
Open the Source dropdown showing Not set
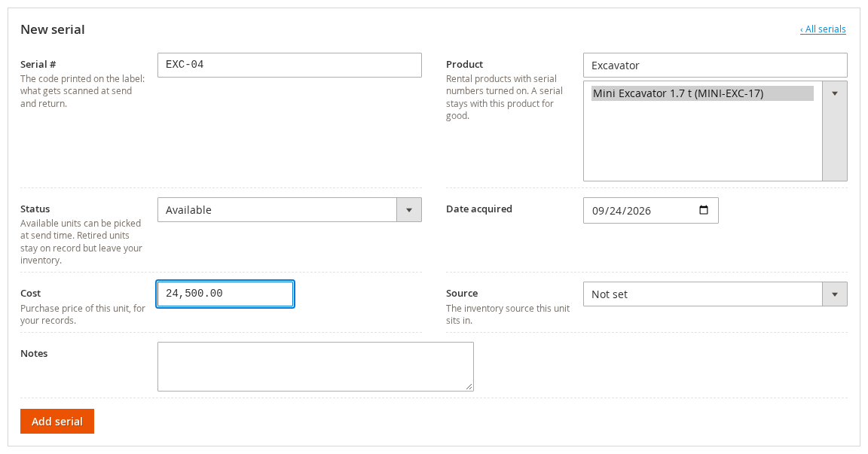[715, 294]
